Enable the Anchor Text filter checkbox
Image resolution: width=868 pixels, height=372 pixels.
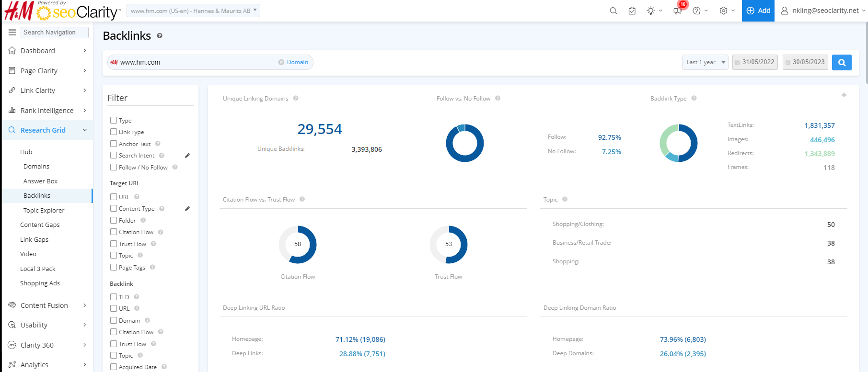click(x=114, y=144)
